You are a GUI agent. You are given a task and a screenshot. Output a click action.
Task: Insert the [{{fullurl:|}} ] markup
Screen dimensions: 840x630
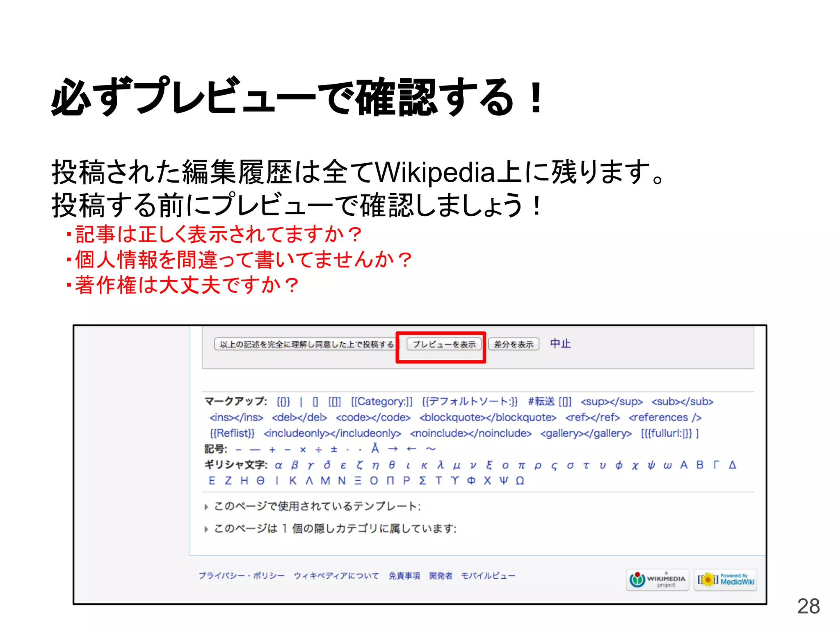tap(670, 433)
